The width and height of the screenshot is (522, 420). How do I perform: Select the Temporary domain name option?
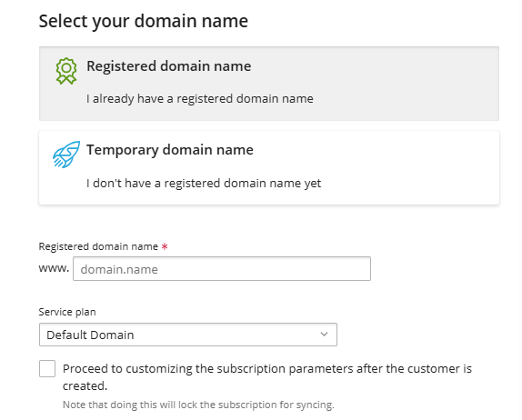[x=269, y=167]
